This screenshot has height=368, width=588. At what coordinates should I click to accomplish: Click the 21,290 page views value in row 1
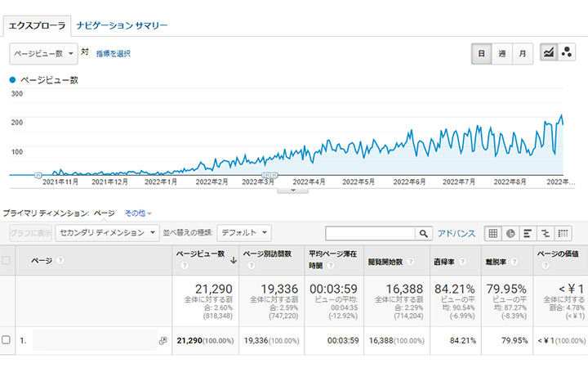pyautogui.click(x=189, y=340)
